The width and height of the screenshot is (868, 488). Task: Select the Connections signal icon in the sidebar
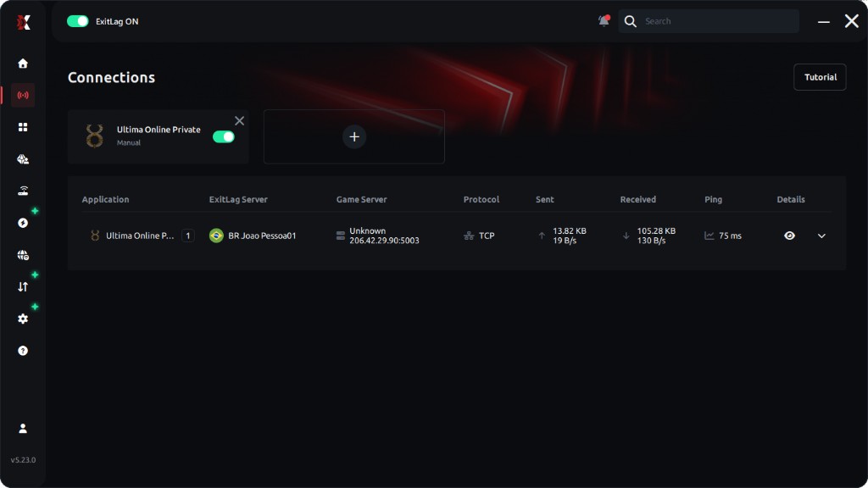pyautogui.click(x=23, y=95)
